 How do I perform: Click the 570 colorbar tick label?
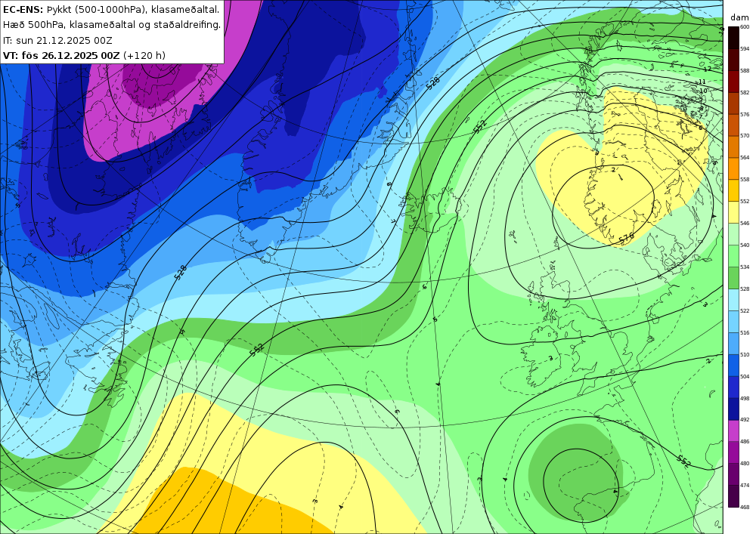(x=745, y=136)
